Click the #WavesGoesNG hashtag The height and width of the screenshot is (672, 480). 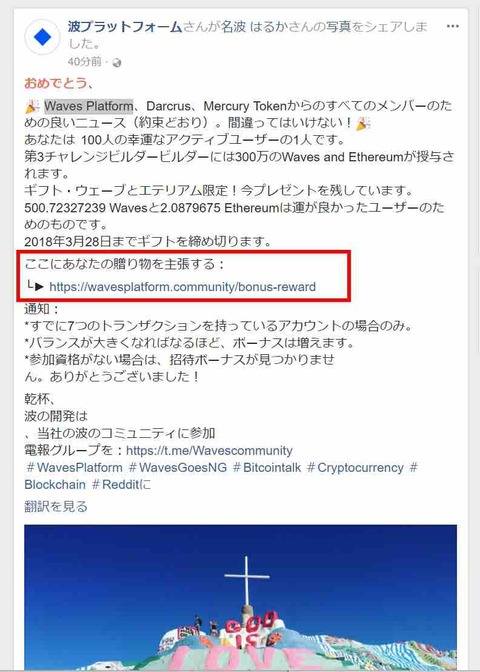click(x=177, y=467)
